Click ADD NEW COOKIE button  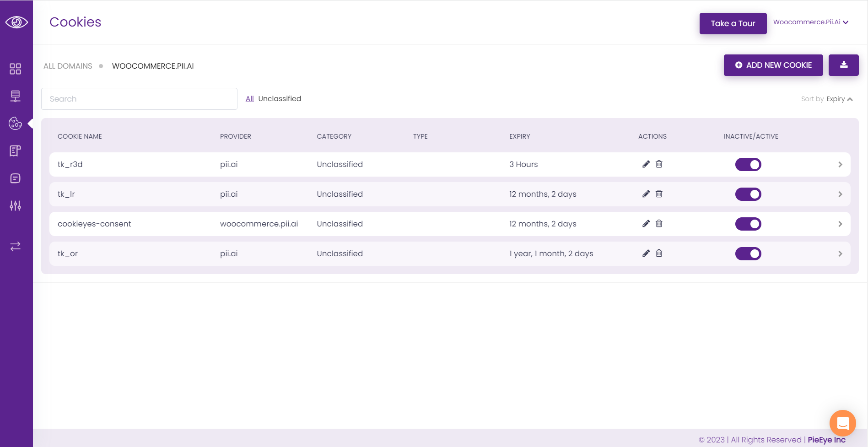click(773, 65)
